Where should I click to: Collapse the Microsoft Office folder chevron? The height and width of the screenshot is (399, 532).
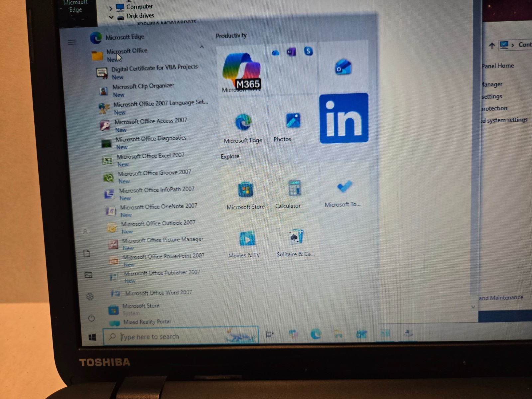click(202, 47)
